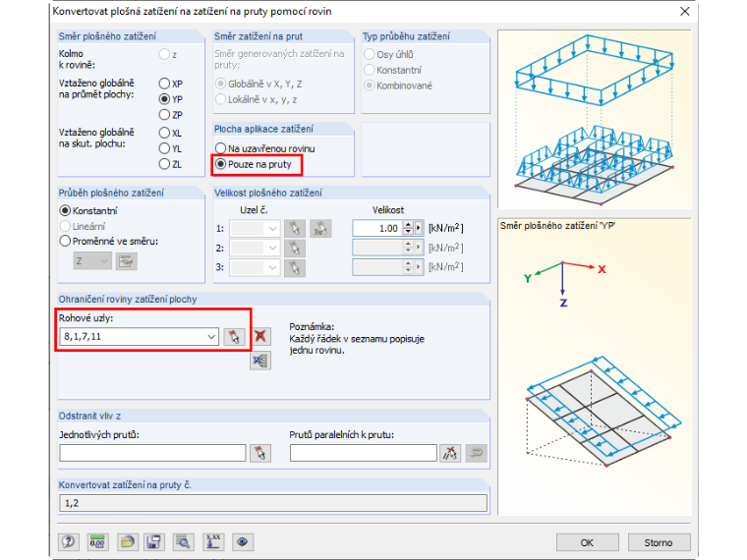This screenshot has height=560, width=747.
Task: Click the open folder load settings icon
Action: pos(127,542)
